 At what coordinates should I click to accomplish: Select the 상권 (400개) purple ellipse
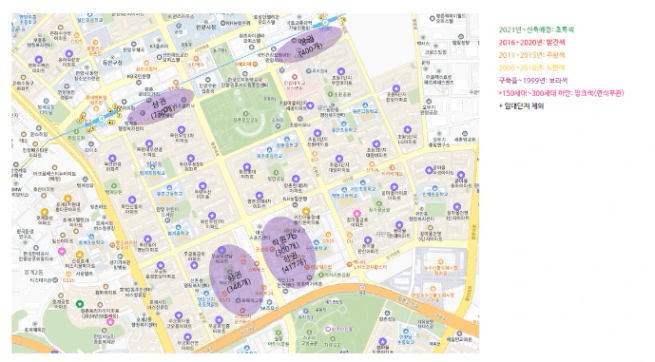(x=309, y=45)
